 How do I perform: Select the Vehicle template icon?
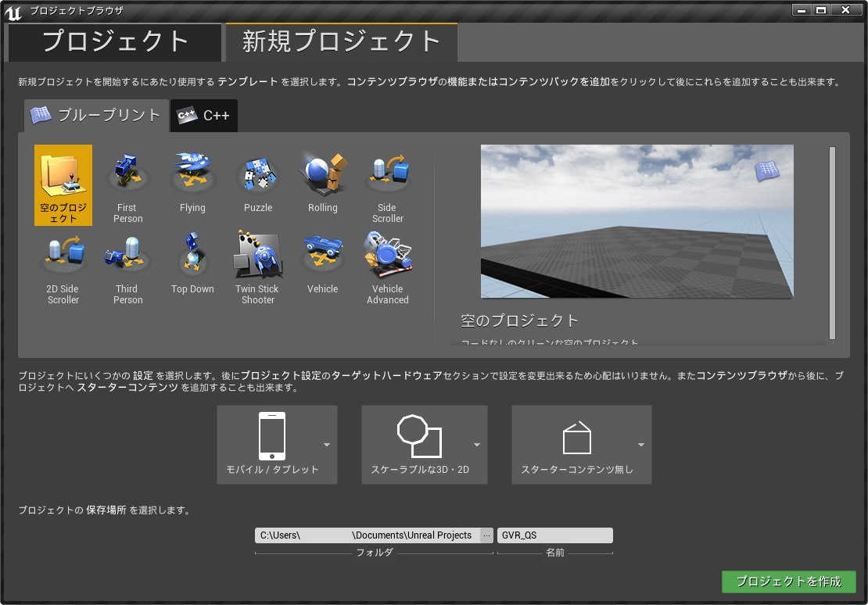(323, 267)
